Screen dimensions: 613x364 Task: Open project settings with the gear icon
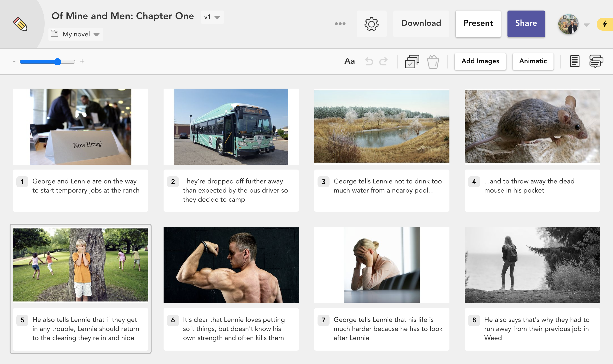(371, 24)
